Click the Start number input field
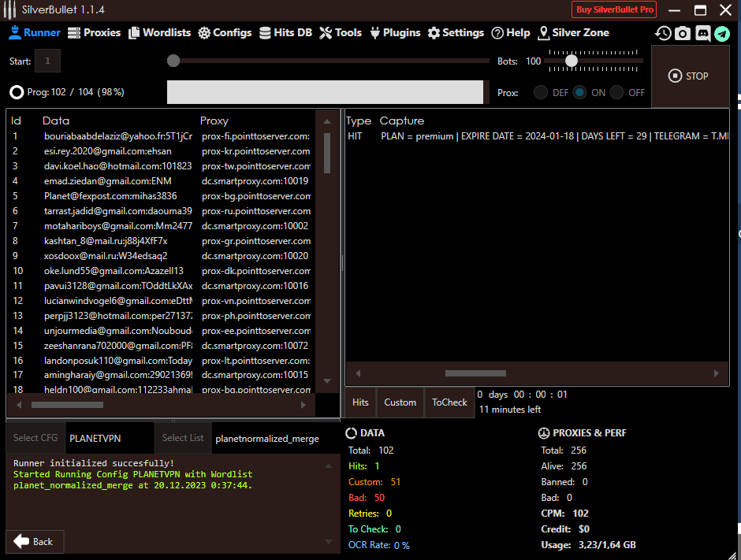Image resolution: width=741 pixels, height=560 pixels. pos(47,61)
